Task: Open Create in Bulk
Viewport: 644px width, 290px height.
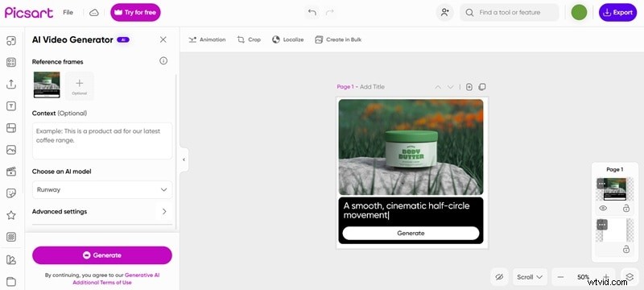Action: [338, 39]
